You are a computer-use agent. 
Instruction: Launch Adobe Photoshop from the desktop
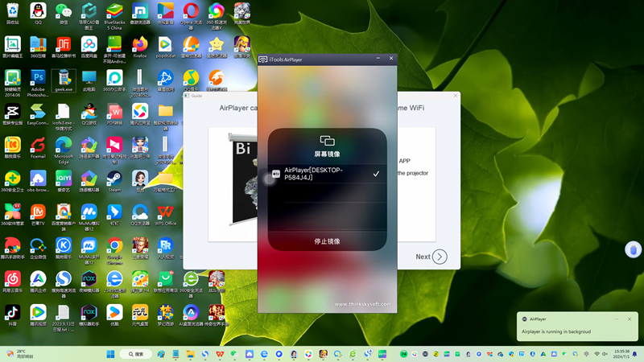pyautogui.click(x=38, y=82)
